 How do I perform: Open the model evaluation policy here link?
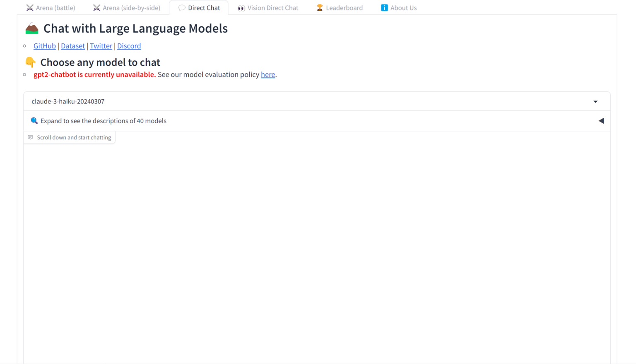(268, 74)
